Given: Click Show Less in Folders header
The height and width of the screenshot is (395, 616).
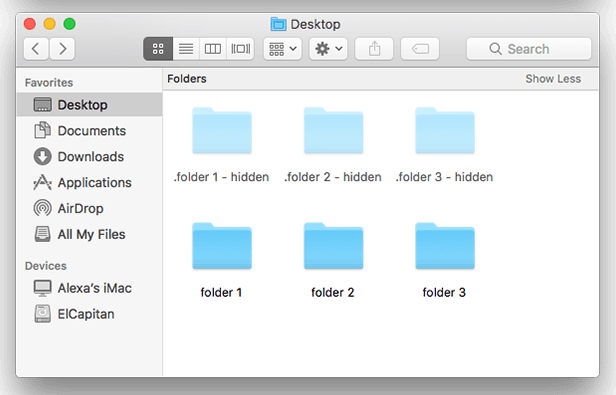Looking at the screenshot, I should [x=553, y=79].
